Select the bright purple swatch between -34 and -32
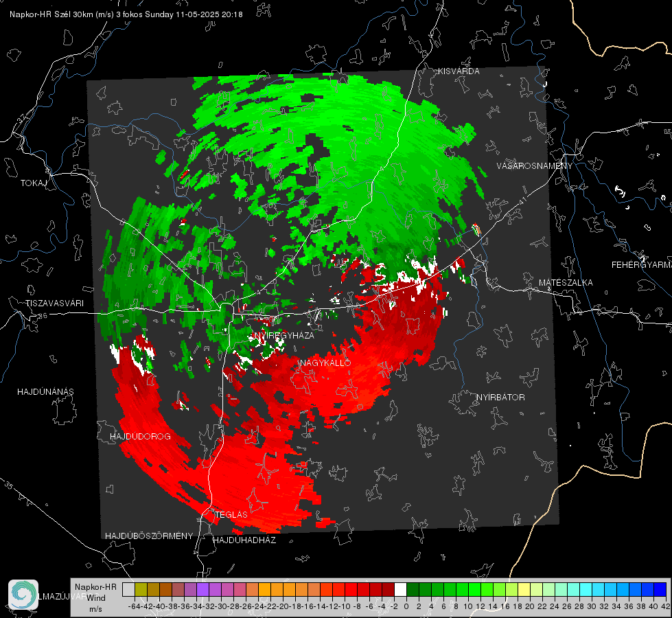The image size is (672, 618). [202, 590]
